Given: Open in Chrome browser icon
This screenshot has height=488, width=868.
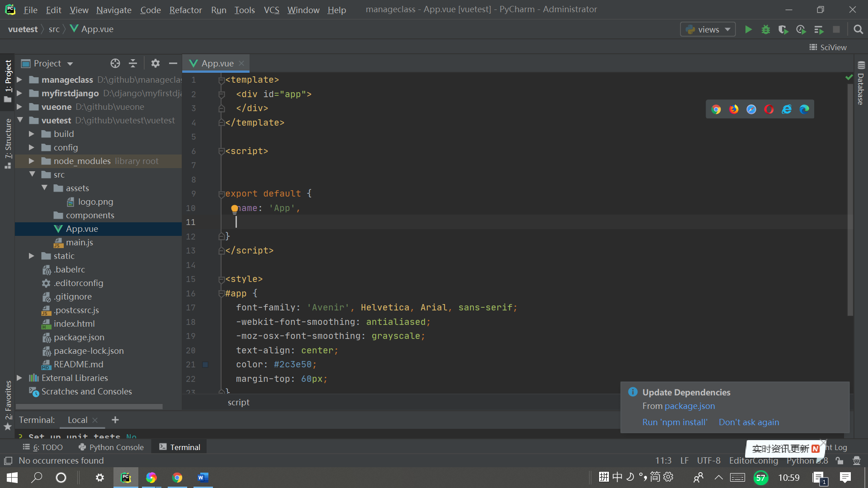Looking at the screenshot, I should [716, 109].
